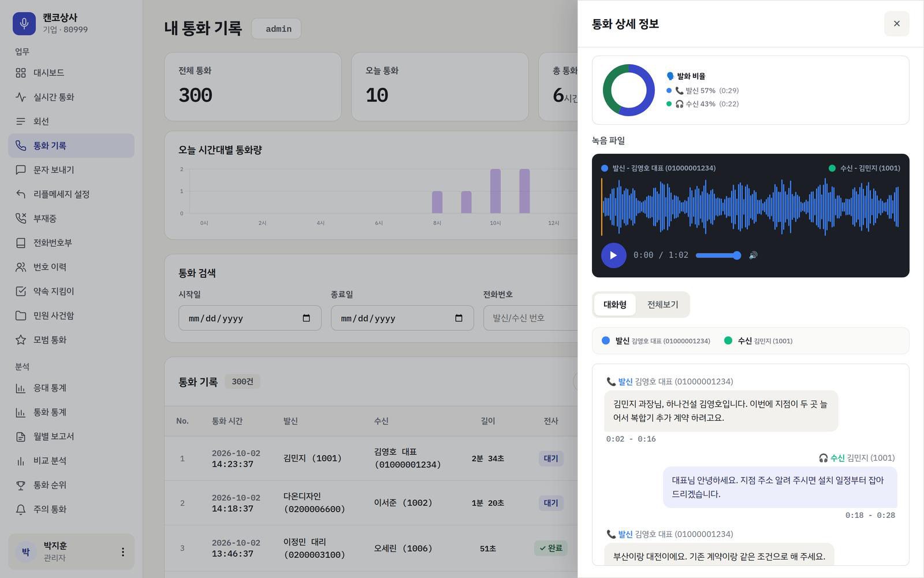Open the 대시보드 grid icon
The image size is (924, 578).
(21, 73)
